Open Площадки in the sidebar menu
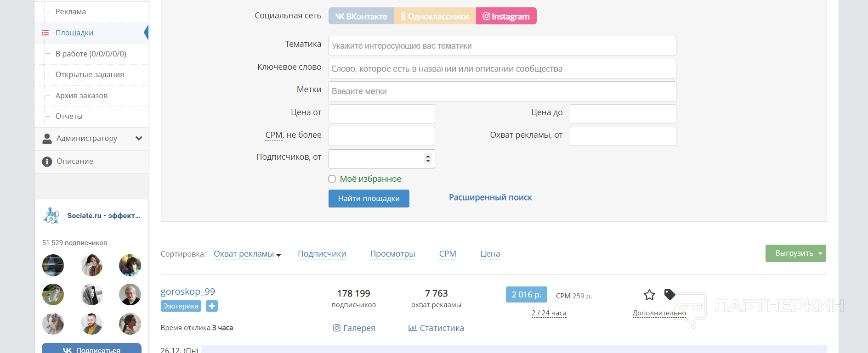 74,33
